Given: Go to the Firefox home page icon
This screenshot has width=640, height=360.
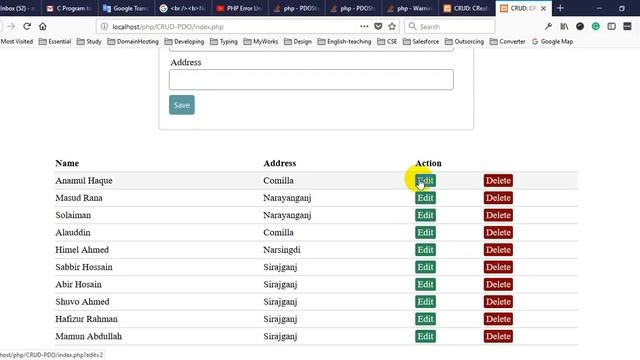Looking at the screenshot, I should point(42,27).
